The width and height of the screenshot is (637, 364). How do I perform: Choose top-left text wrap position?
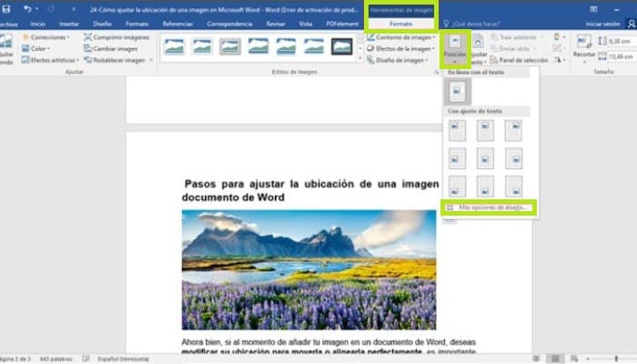[x=457, y=130]
